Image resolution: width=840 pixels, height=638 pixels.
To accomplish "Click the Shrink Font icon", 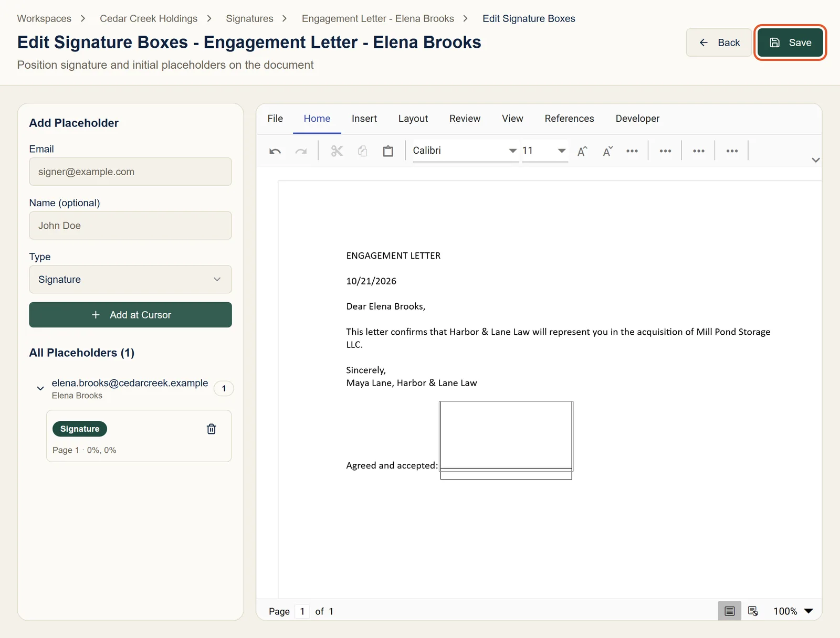I will click(608, 151).
